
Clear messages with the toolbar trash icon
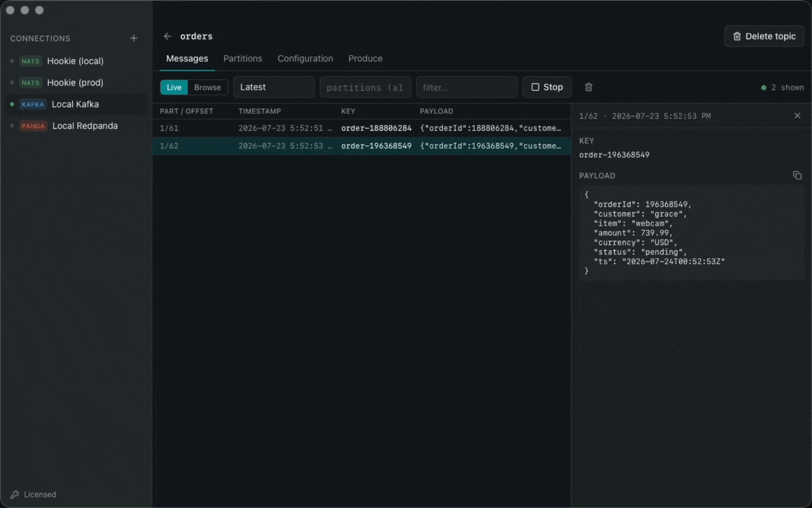click(x=588, y=87)
